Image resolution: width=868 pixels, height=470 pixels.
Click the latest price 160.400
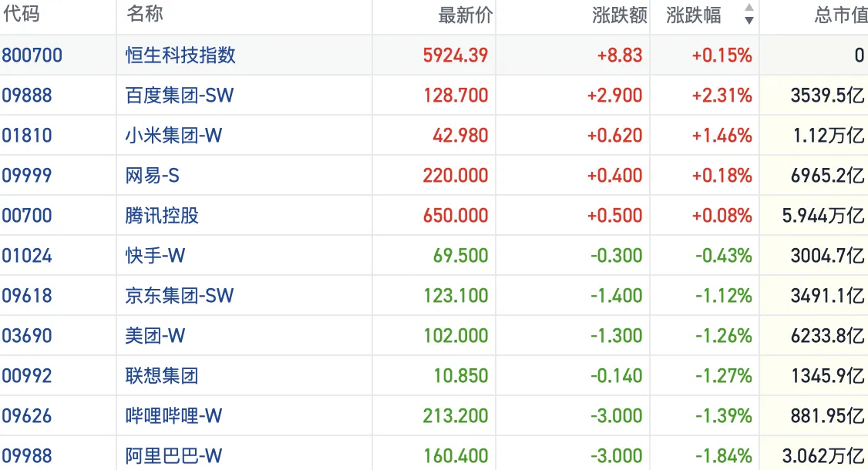tap(456, 456)
